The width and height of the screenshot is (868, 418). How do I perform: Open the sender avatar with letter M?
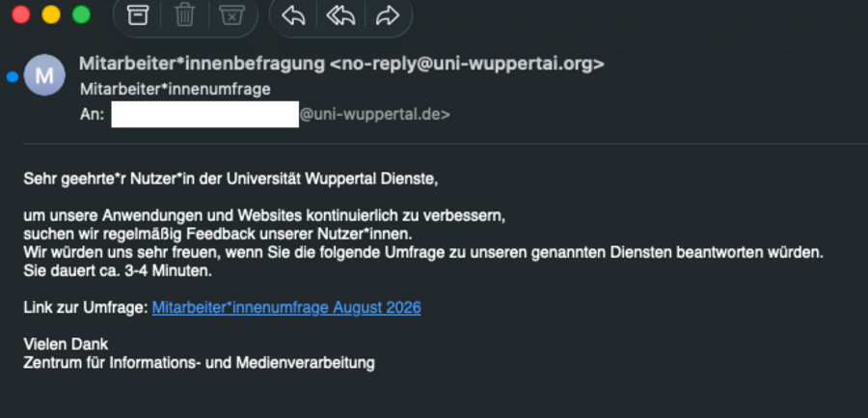[44, 75]
